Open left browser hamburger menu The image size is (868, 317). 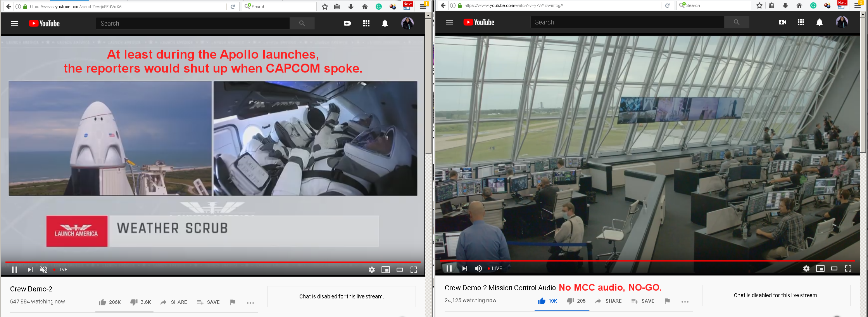coord(423,7)
